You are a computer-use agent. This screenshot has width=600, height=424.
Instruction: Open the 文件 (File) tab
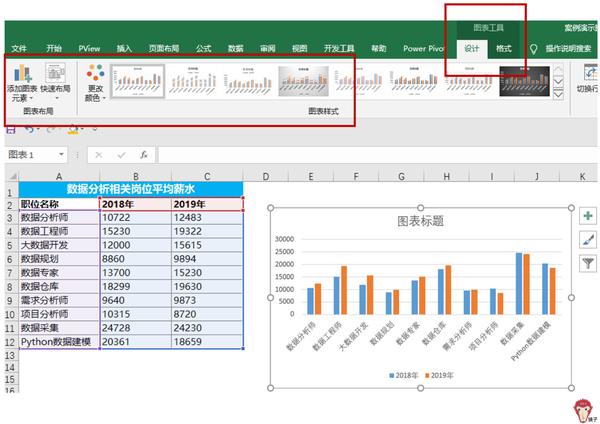pos(19,49)
